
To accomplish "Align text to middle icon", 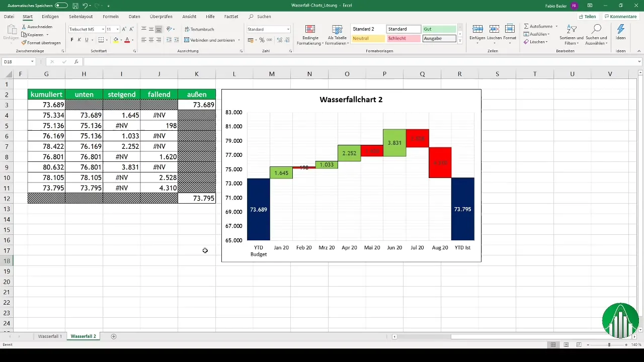I will [x=151, y=29].
